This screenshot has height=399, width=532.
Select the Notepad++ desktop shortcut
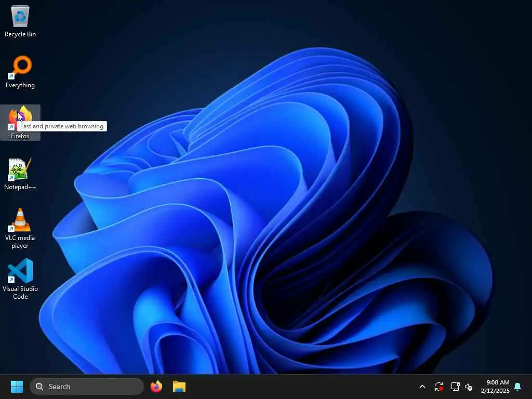click(20, 174)
